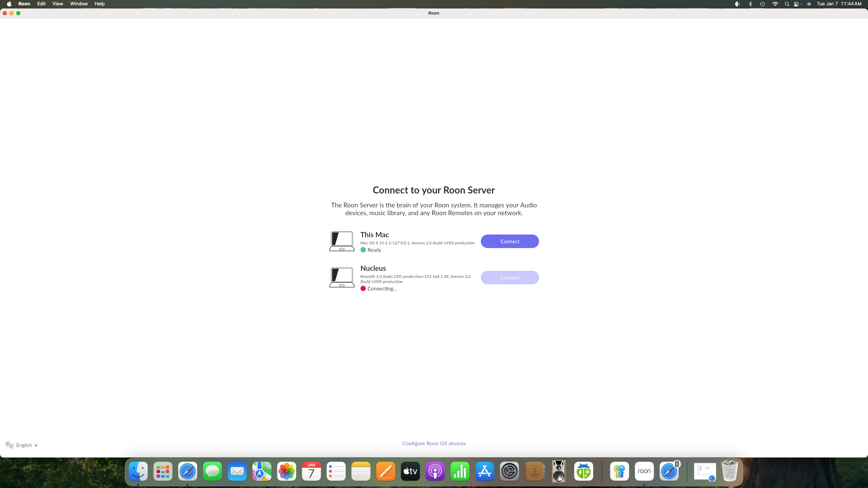The image size is (868, 488).
Task: Open Spotlight search from menu bar
Action: pyautogui.click(x=787, y=4)
